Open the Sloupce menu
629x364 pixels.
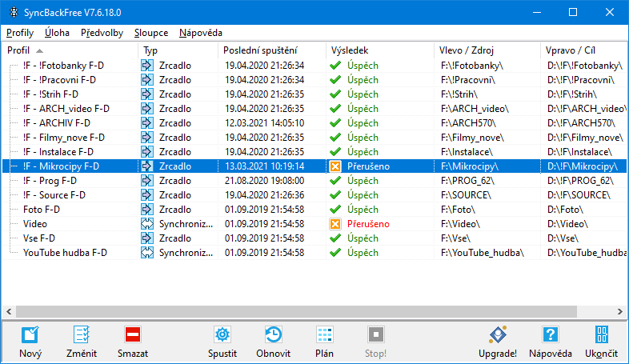[x=151, y=33]
